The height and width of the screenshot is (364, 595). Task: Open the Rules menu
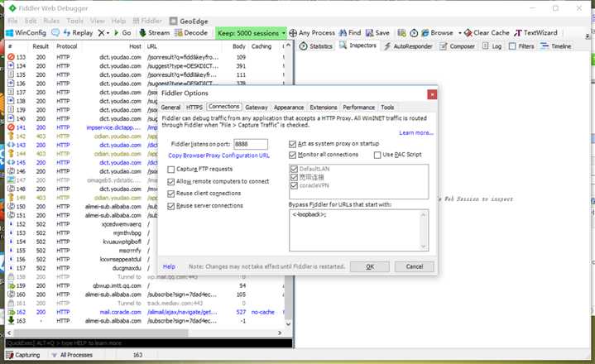point(51,21)
